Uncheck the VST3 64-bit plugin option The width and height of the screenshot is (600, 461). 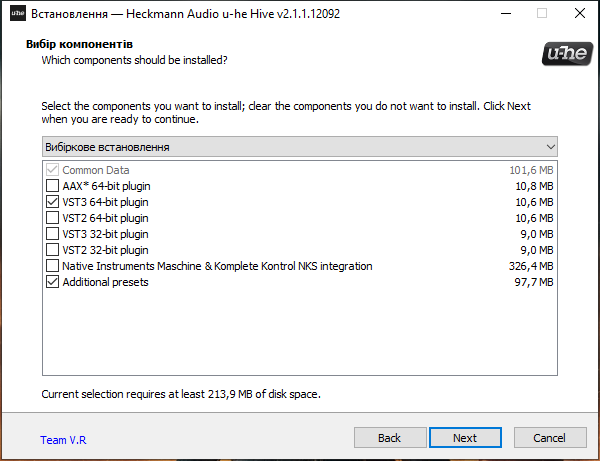(52, 202)
